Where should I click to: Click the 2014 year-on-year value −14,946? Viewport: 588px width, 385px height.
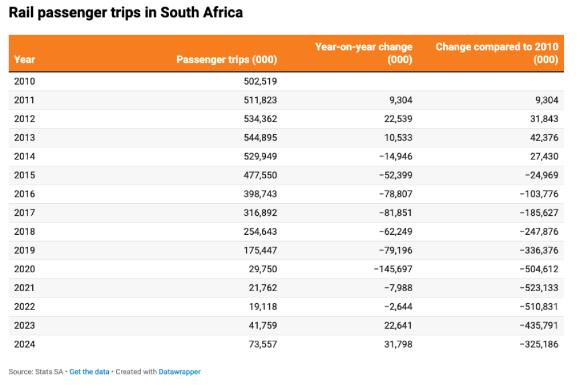395,157
